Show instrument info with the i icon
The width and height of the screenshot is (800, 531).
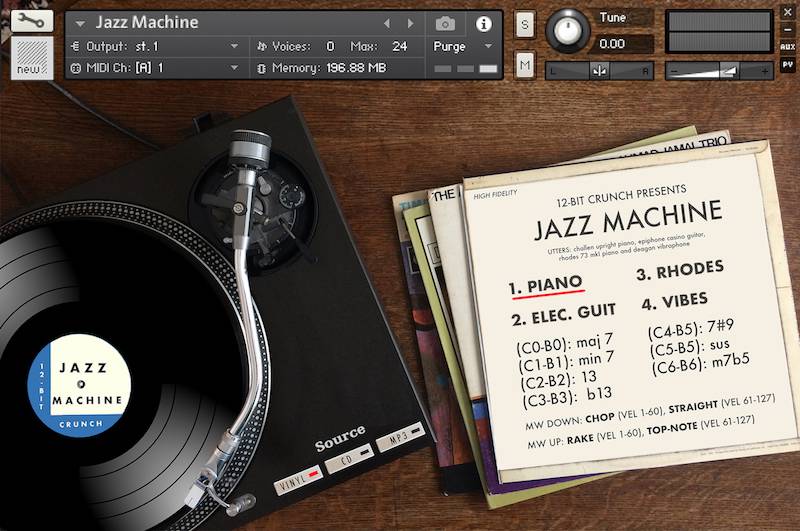(x=484, y=23)
